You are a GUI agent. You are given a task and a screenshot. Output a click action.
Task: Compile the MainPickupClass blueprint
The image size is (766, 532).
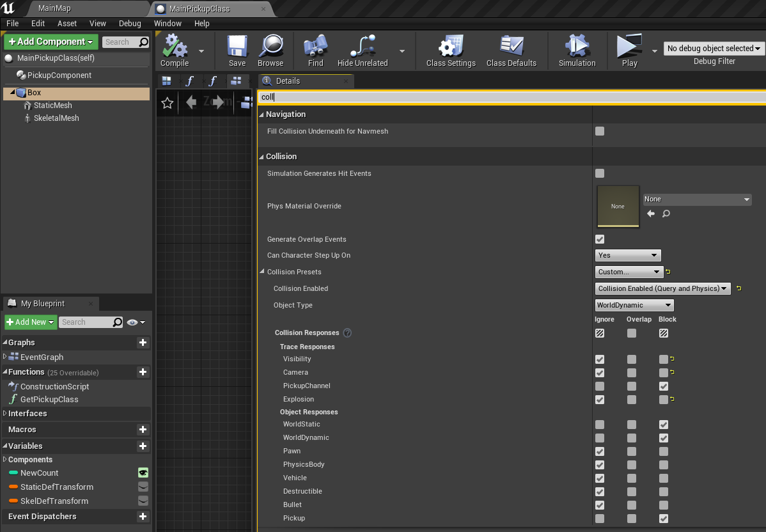click(174, 50)
